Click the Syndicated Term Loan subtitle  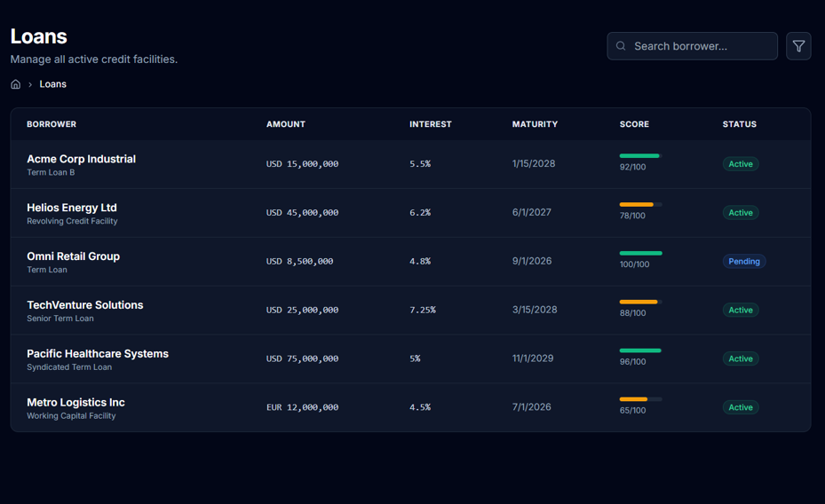[x=69, y=367]
